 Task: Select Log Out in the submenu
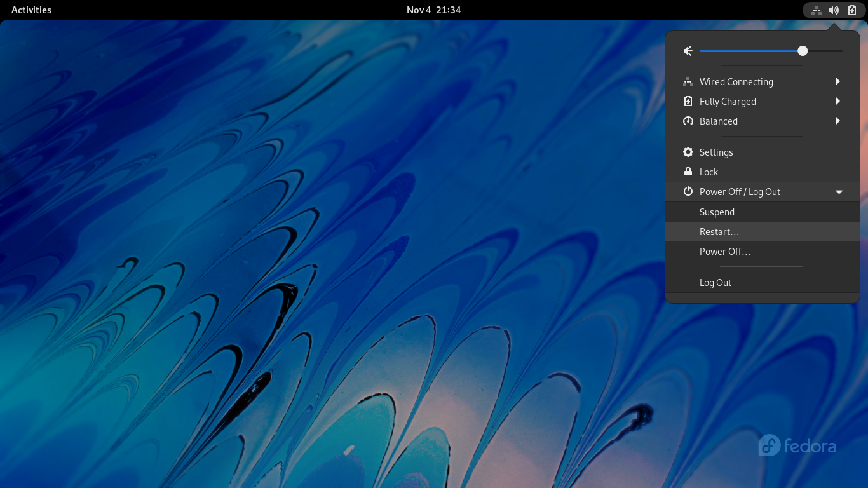pyautogui.click(x=762, y=282)
